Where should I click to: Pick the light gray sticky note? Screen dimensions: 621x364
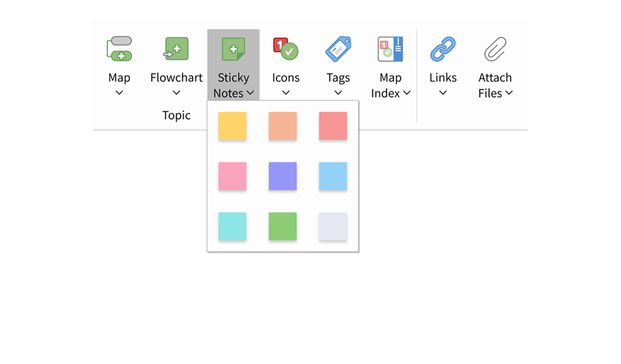pos(333,226)
